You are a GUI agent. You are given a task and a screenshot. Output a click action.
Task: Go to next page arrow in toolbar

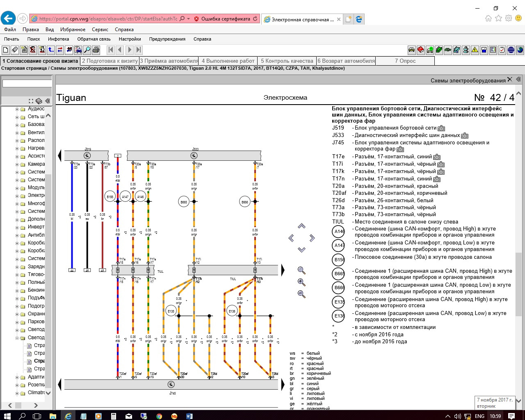130,50
